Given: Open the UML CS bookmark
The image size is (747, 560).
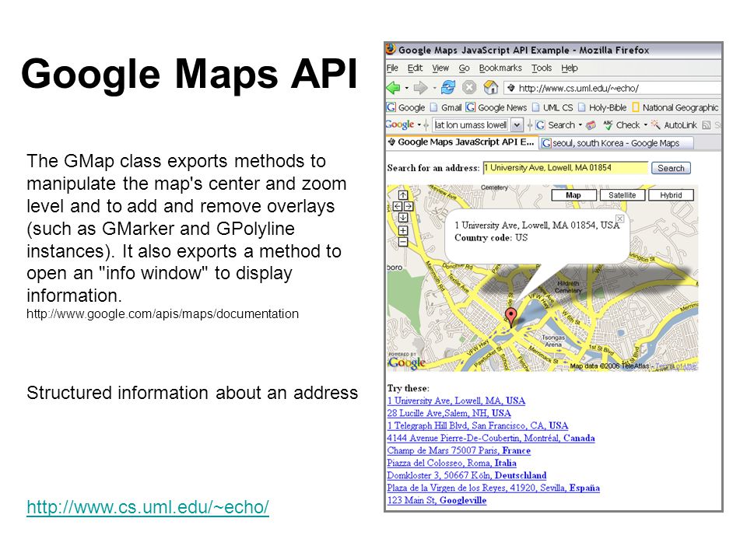Looking at the screenshot, I should 552,107.
